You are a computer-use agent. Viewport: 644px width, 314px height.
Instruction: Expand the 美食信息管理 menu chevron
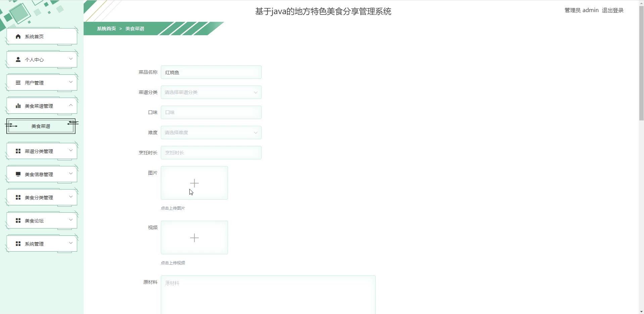(71, 173)
